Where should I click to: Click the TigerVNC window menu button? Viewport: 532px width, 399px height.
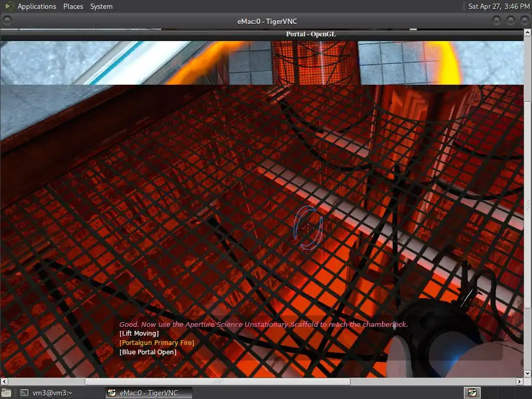pyautogui.click(x=7, y=21)
